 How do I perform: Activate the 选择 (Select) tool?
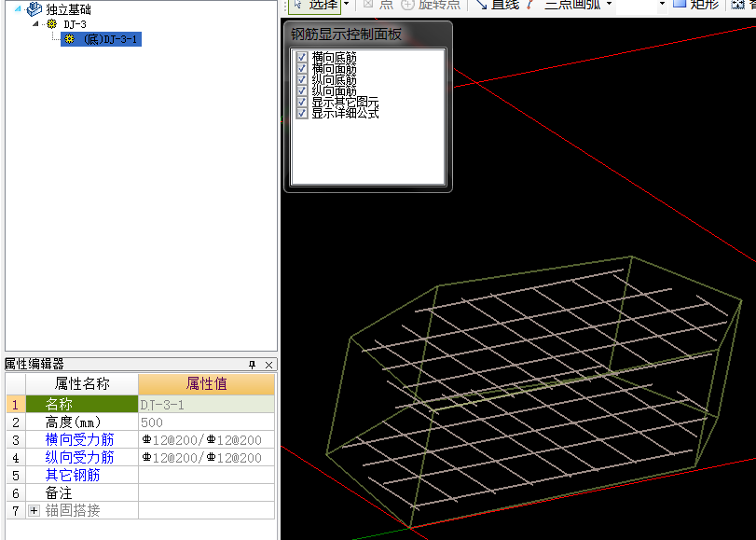(317, 5)
